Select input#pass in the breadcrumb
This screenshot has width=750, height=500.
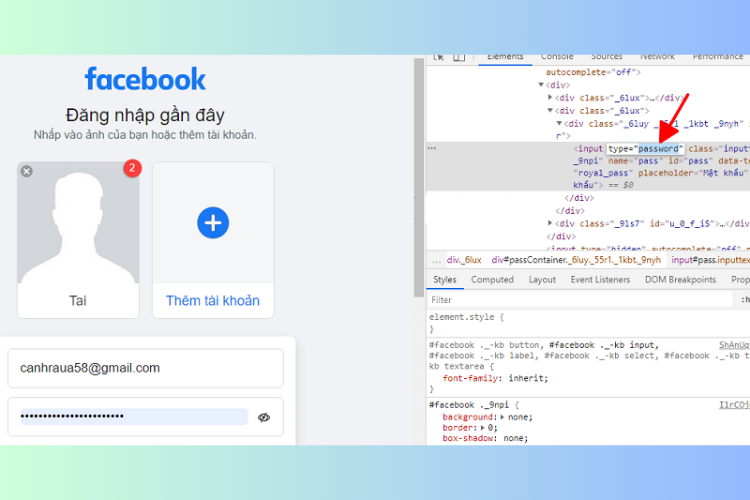[x=710, y=260]
